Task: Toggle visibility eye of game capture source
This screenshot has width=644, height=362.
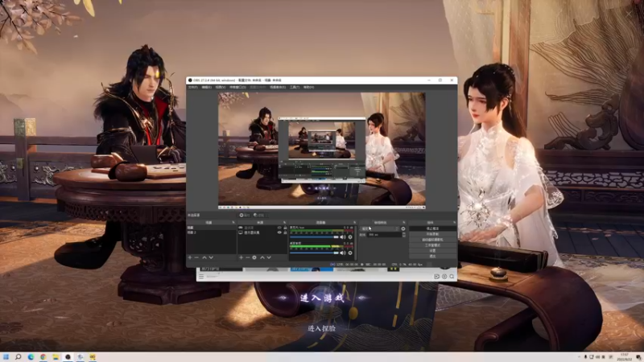Action: [x=279, y=228]
